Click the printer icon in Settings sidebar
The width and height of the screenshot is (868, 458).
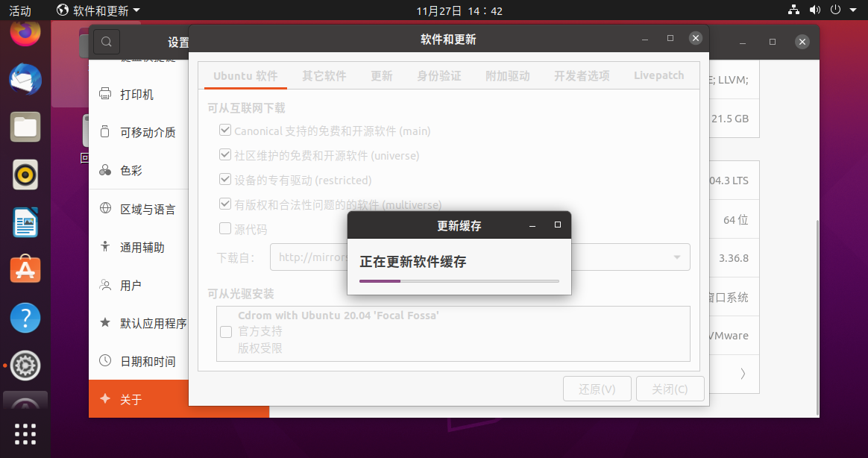(x=105, y=93)
